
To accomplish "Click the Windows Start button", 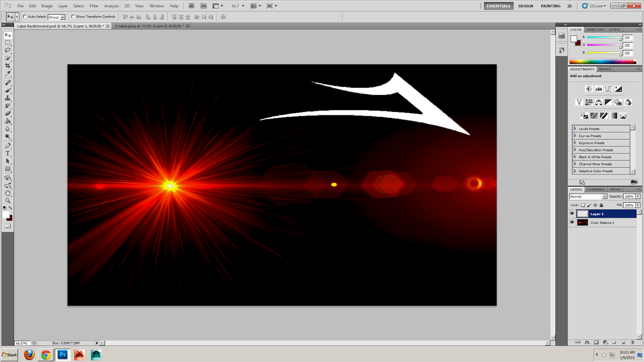I will [9, 355].
